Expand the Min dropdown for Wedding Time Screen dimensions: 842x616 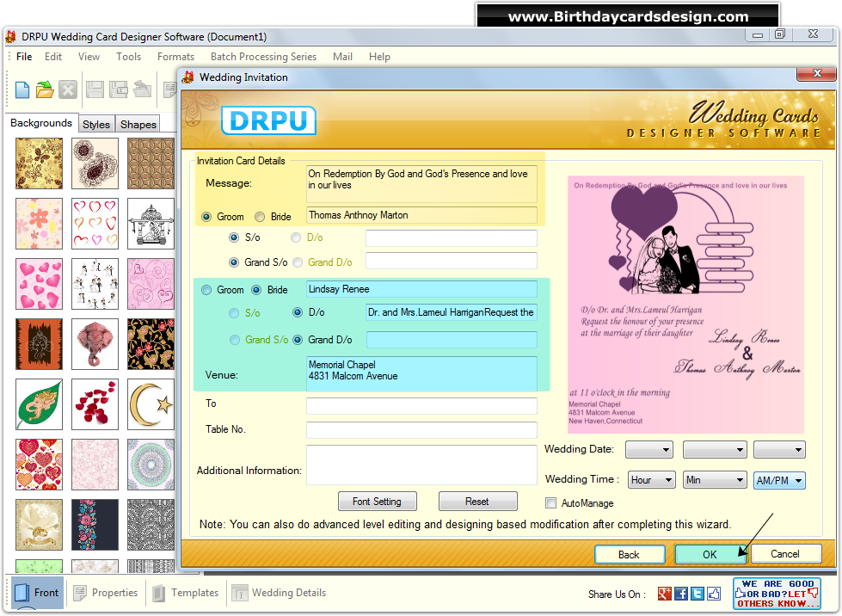716,480
